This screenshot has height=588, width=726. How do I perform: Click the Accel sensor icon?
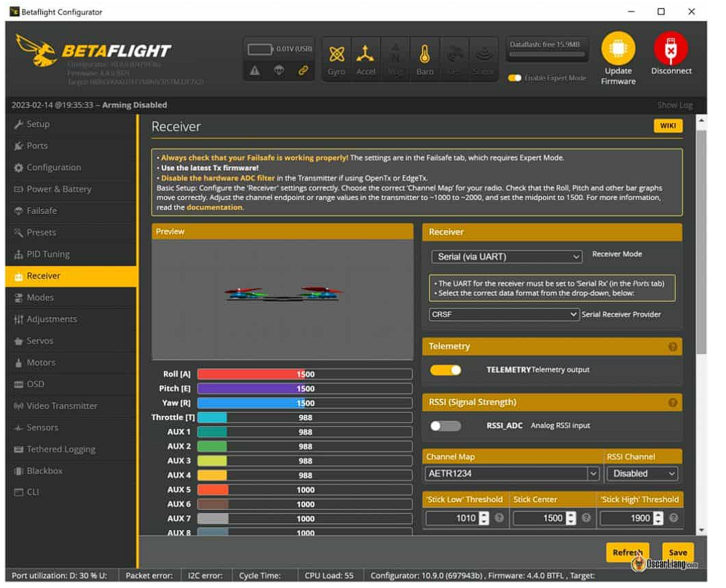(365, 55)
